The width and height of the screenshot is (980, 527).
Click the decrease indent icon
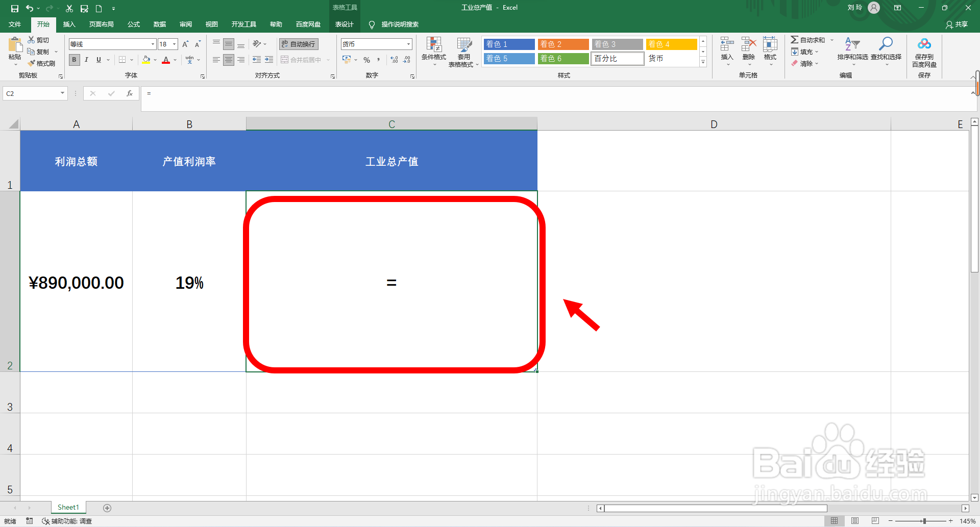click(257, 60)
